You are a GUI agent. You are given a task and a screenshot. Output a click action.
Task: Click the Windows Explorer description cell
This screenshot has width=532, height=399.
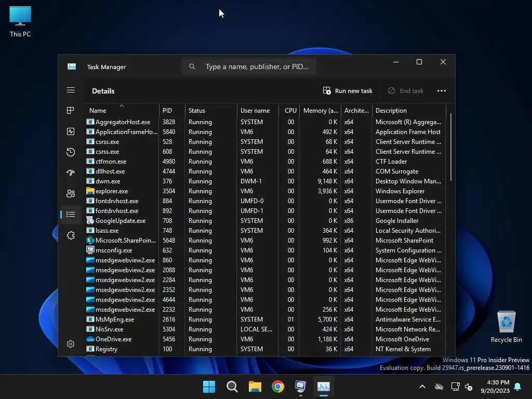tap(400, 191)
